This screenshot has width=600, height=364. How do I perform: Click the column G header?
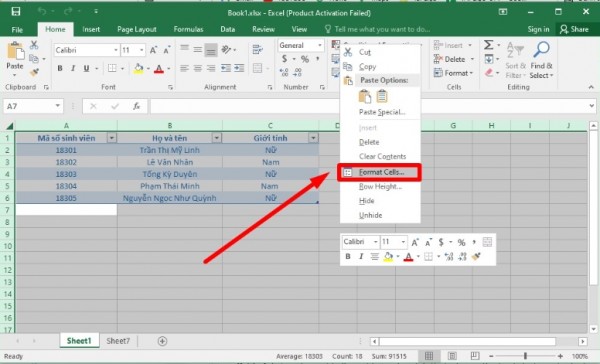point(453,126)
